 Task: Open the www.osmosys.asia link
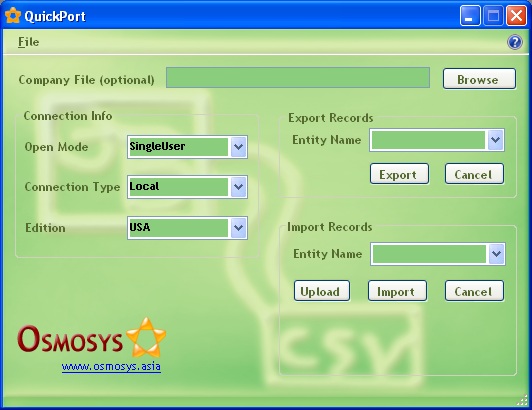(111, 367)
